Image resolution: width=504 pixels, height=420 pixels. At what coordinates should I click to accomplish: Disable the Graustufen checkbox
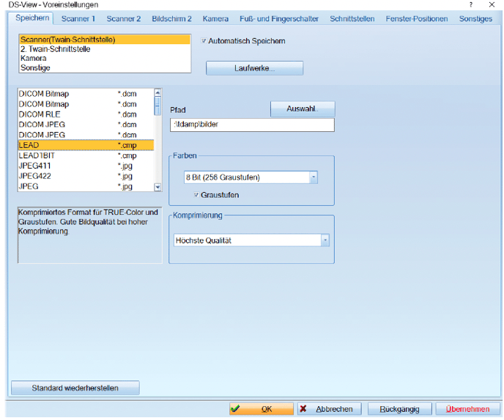click(196, 195)
